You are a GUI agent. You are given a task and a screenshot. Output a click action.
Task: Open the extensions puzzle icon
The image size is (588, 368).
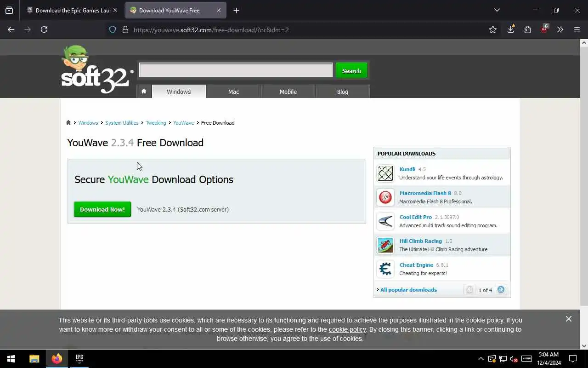click(527, 29)
